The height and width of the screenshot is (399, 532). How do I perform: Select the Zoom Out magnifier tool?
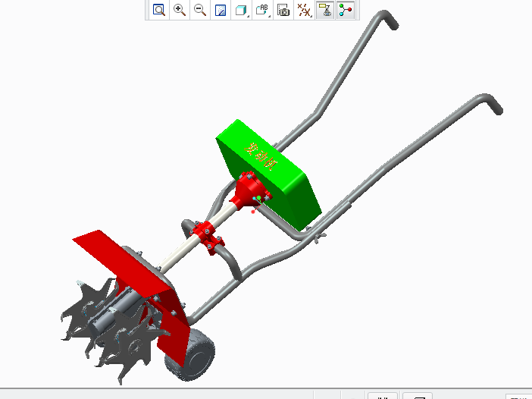coord(200,10)
